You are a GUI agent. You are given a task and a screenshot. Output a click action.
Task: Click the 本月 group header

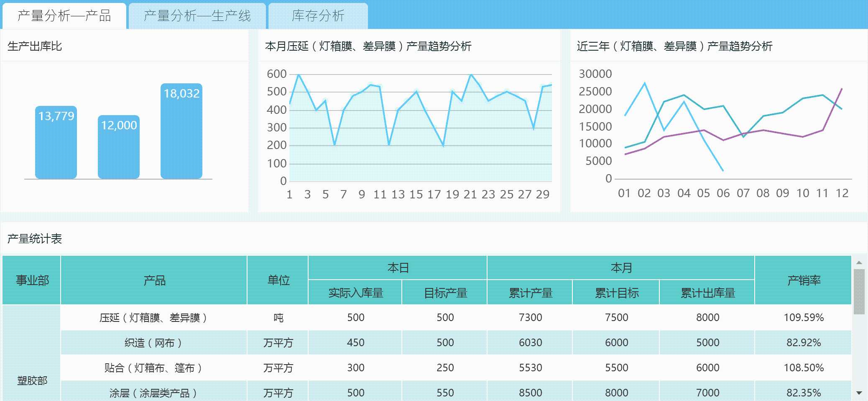click(x=621, y=267)
